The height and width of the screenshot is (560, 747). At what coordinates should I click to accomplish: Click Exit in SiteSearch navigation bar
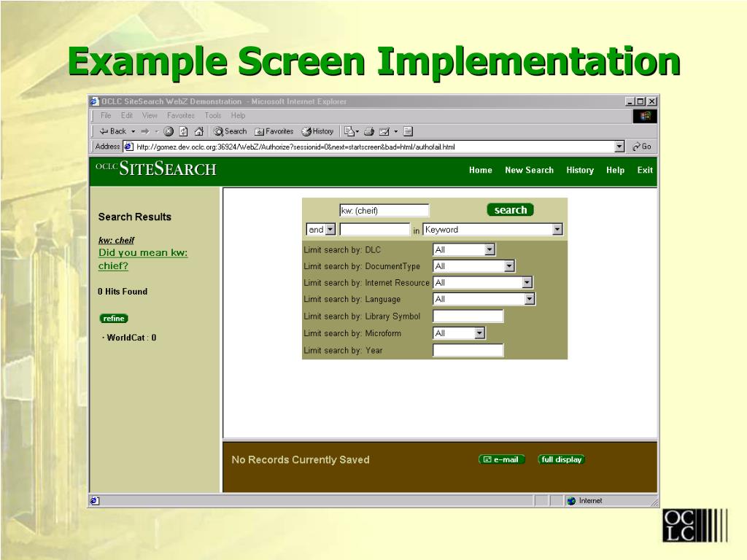pos(645,170)
